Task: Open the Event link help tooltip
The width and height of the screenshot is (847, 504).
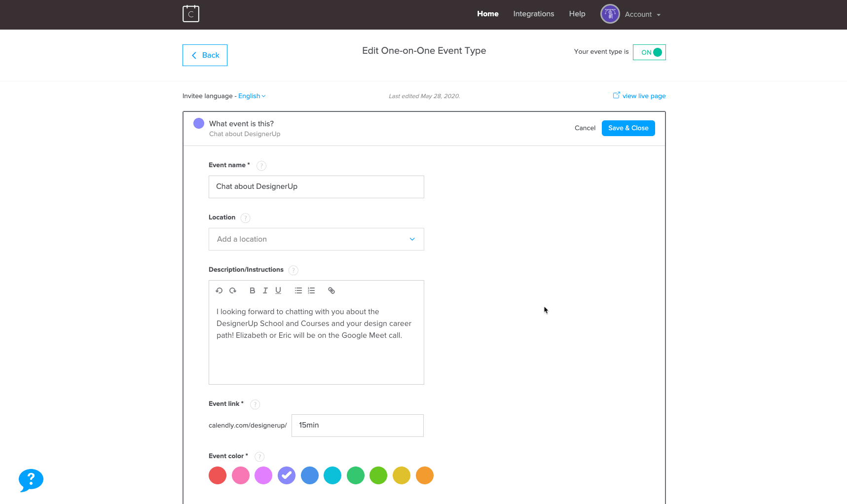Action: (255, 404)
